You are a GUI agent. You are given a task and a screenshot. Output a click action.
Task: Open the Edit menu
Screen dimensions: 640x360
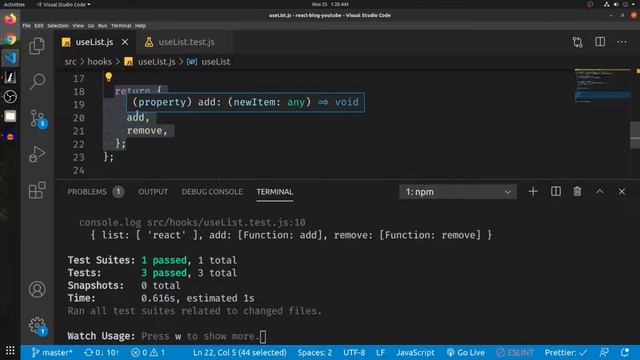39,26
